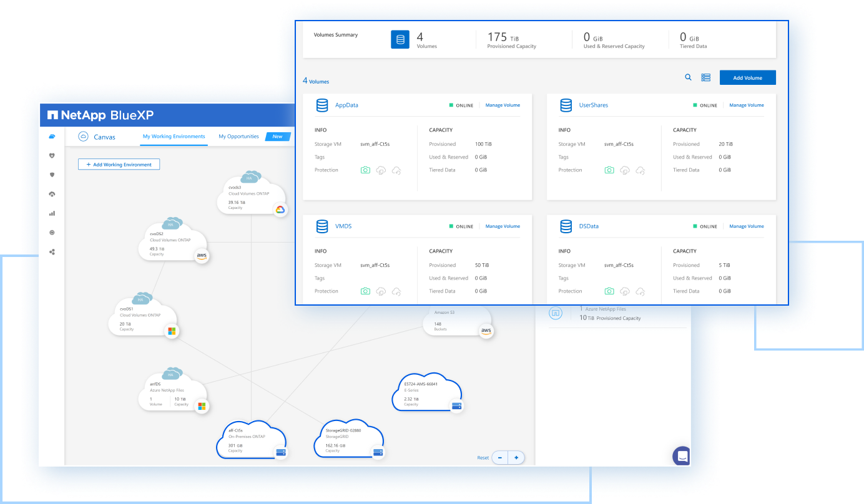Open the bar chart analytics sidebar icon
The image size is (864, 504).
(52, 213)
